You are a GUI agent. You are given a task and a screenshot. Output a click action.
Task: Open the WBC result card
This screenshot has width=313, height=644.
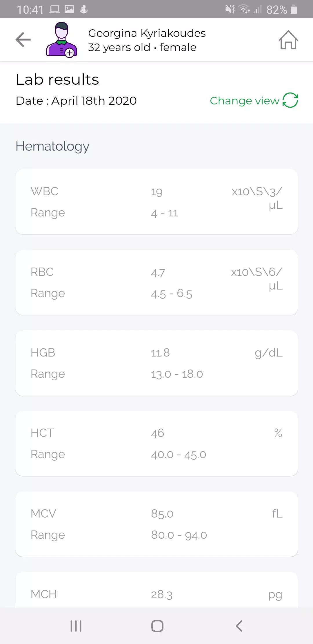pos(156,202)
